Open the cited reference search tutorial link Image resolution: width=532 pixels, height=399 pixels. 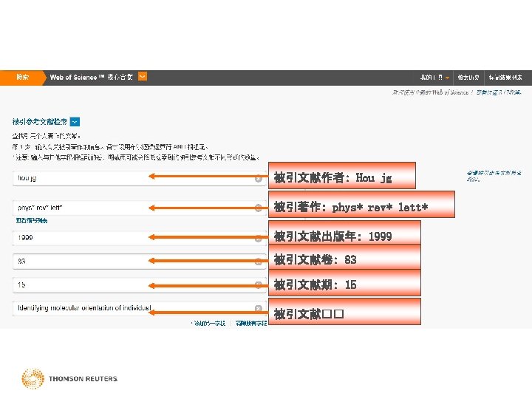494,176
